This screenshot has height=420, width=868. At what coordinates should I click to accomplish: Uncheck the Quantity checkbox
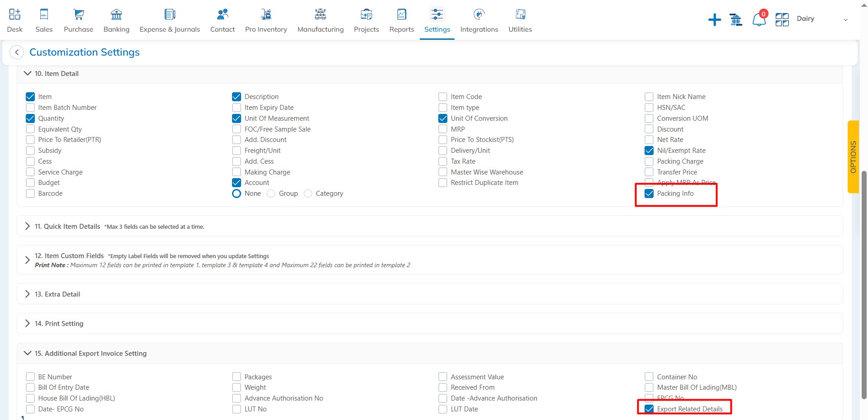click(30, 118)
